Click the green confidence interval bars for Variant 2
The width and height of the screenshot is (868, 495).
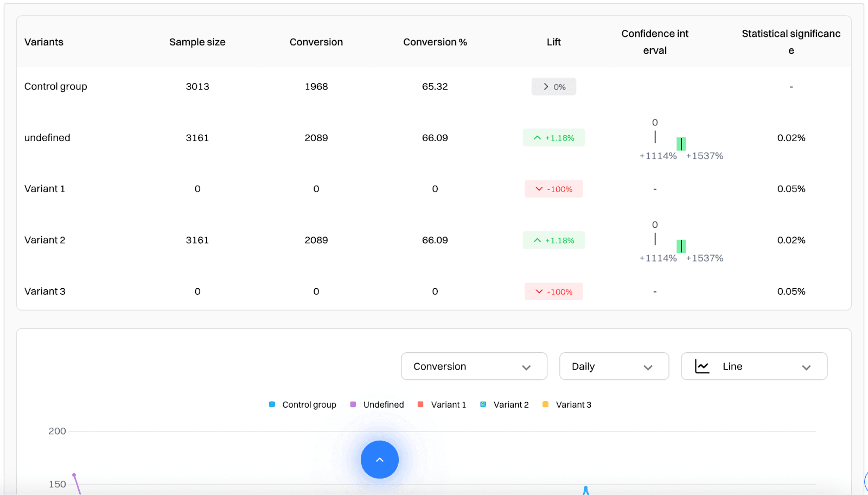pyautogui.click(x=681, y=246)
